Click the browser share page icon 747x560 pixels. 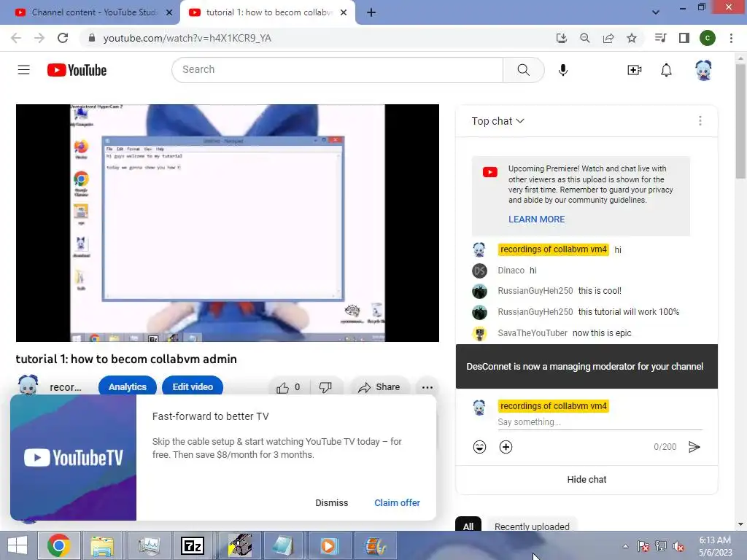coord(608,38)
